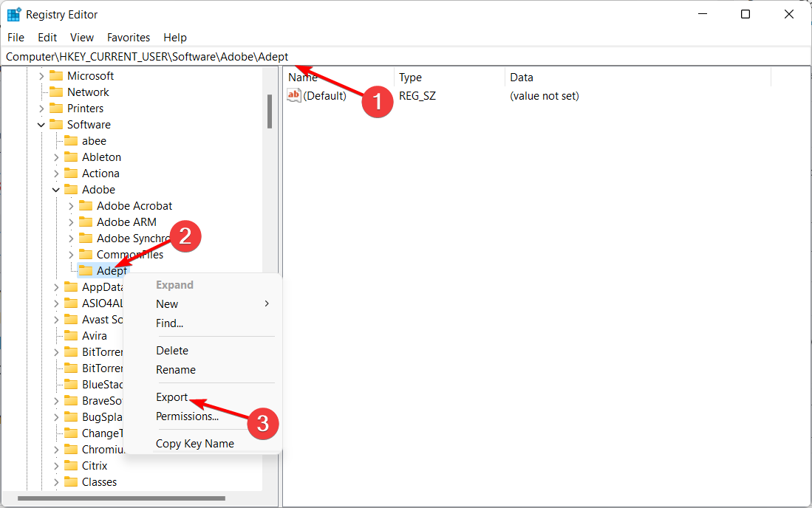
Task: Click the tree pane vertical scrollbar thumb
Action: point(270,111)
